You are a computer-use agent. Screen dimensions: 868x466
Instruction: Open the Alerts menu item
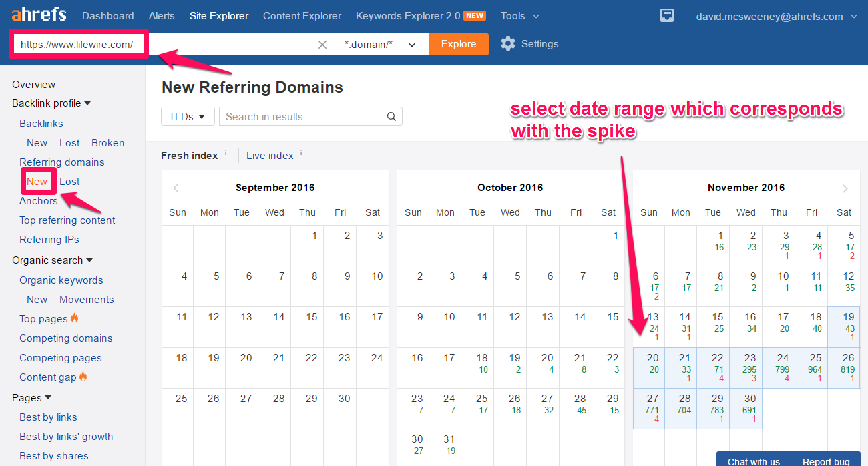(162, 15)
